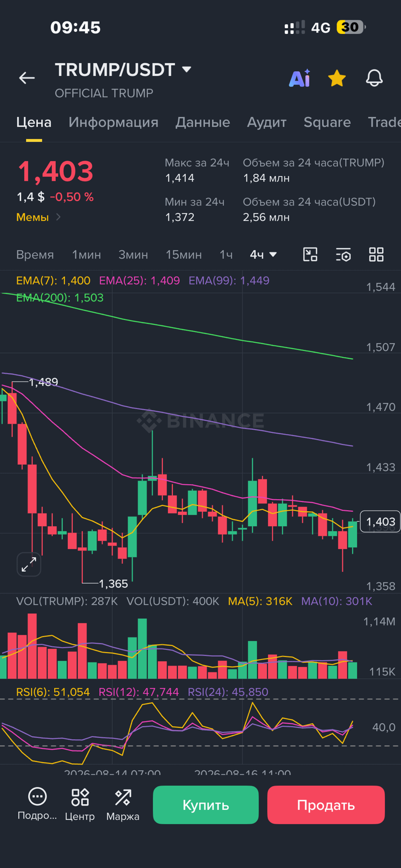Screen dimensions: 401x868
Task: Tap the back arrow icon
Action: point(27,78)
